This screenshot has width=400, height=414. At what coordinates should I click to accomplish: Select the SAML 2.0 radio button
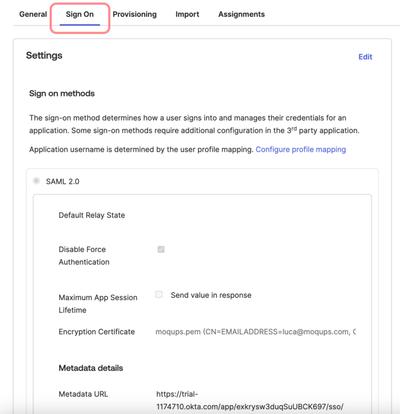(x=36, y=181)
